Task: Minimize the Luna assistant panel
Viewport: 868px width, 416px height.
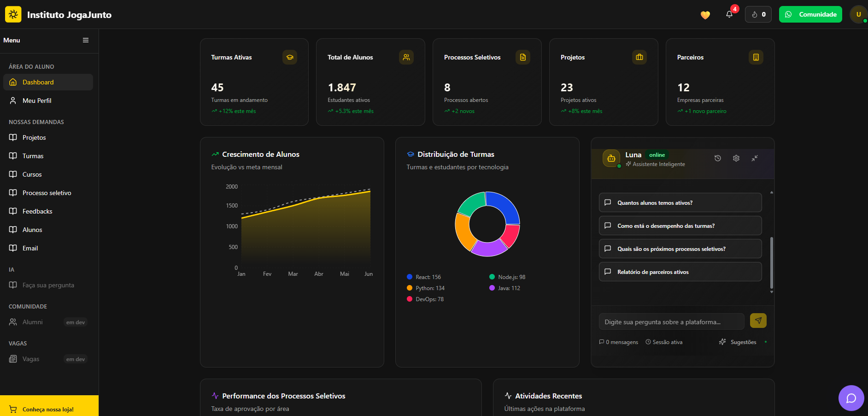Action: (755, 158)
